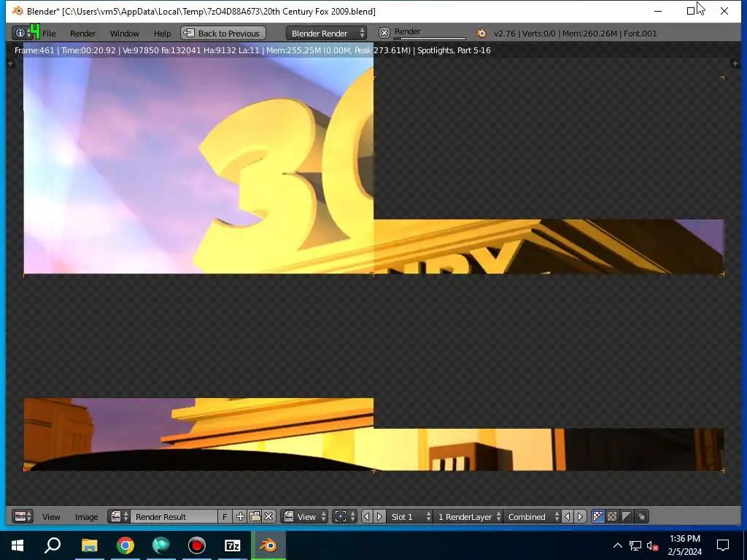Show hidden system tray icons
Viewport: 747px width, 560px height.
617,545
